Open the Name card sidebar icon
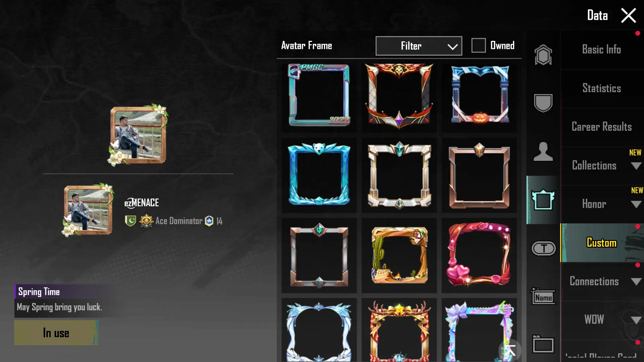This screenshot has width=644, height=362. coord(543,297)
